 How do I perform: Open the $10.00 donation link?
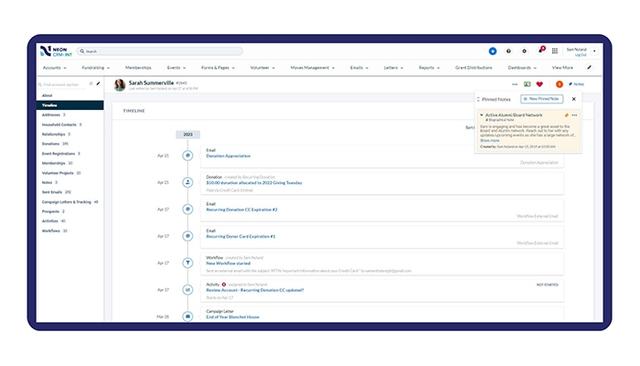[x=254, y=183]
